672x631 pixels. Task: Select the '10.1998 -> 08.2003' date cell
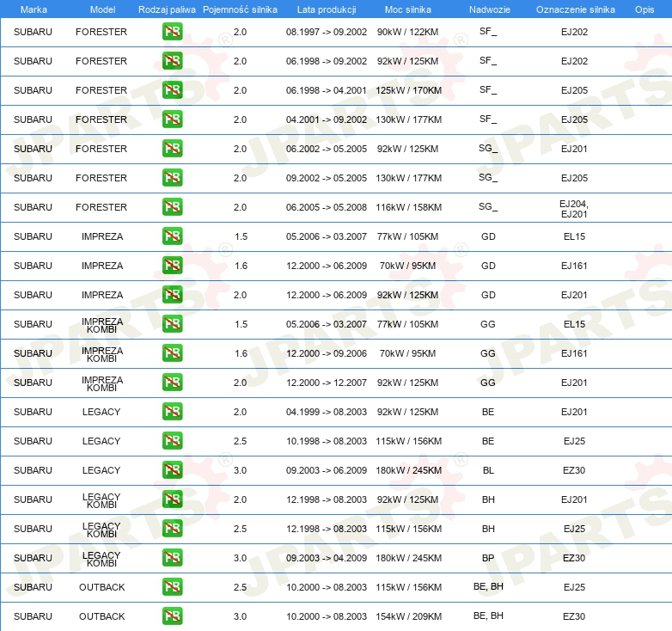(327, 441)
